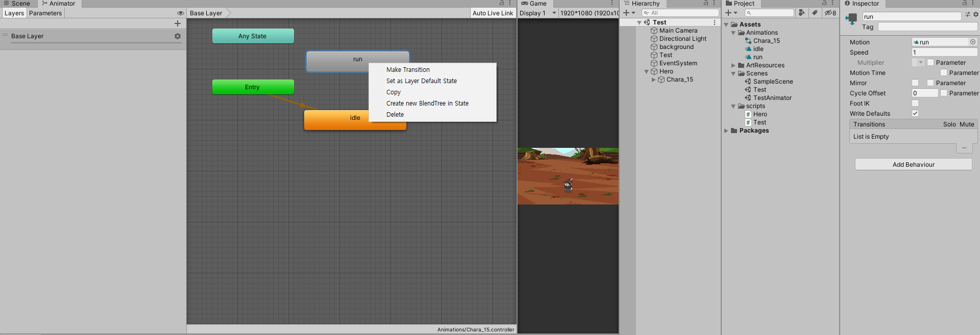Toggle Animator panel eye visibility icon

(180, 13)
